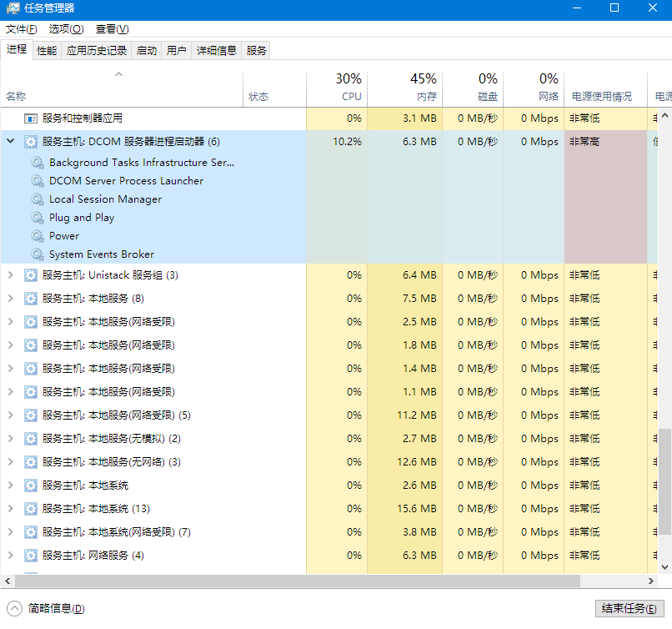The width and height of the screenshot is (672, 629).
Task: Click the gear icon for 本地系统 (13)
Action: pyautogui.click(x=31, y=509)
